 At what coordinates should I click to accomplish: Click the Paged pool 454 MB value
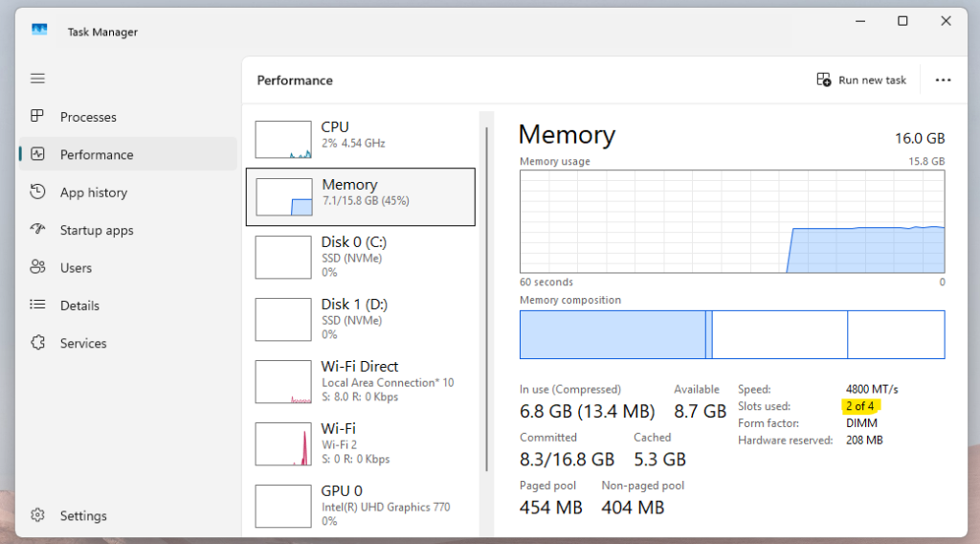point(550,508)
